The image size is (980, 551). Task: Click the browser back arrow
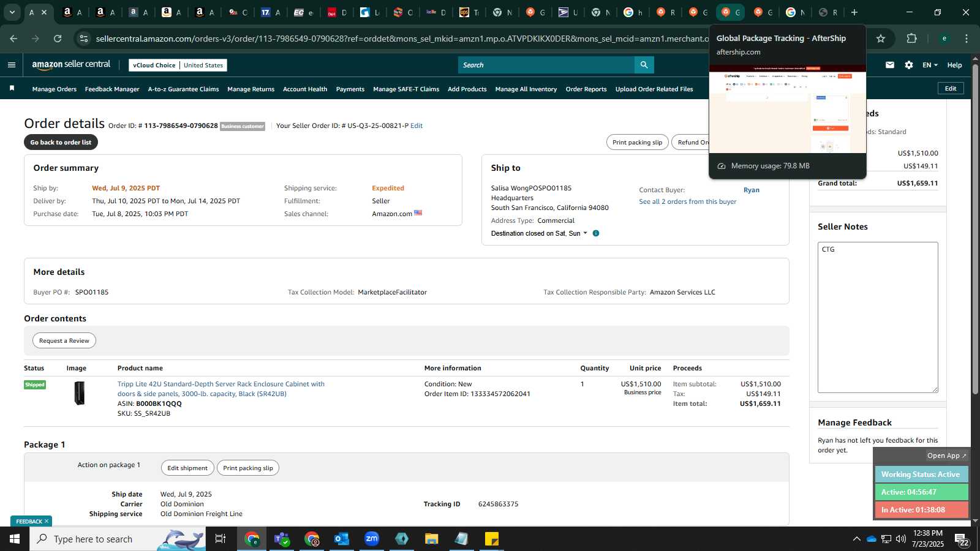[13, 39]
